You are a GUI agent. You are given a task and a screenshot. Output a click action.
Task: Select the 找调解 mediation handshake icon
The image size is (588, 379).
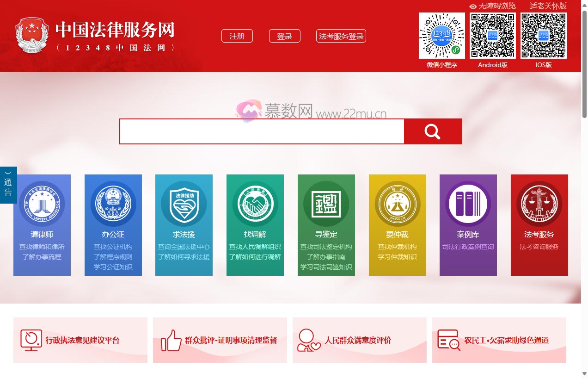pos(255,203)
